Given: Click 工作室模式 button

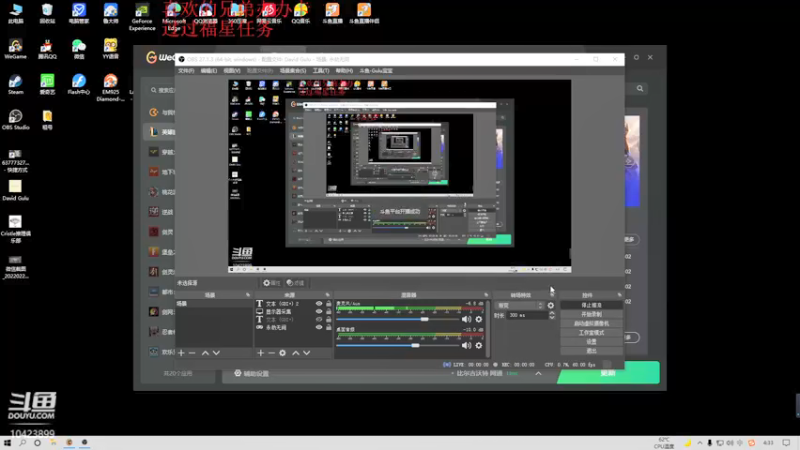Looking at the screenshot, I should click(591, 333).
